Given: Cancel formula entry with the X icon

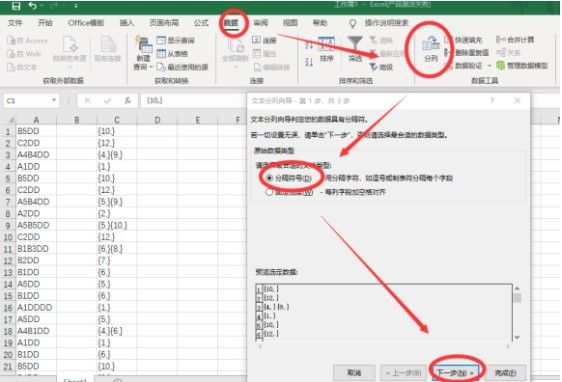Looking at the screenshot, I should [87, 101].
